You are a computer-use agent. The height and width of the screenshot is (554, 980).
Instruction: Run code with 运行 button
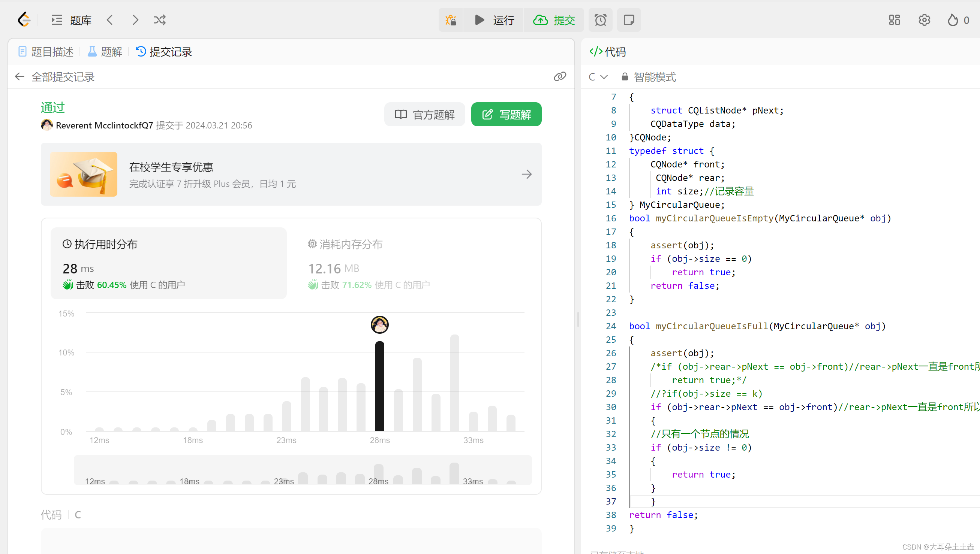click(494, 20)
